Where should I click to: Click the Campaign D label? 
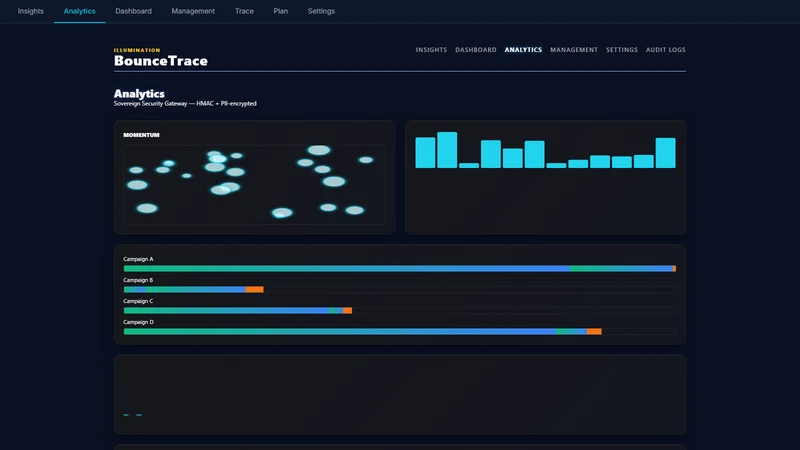coord(138,322)
